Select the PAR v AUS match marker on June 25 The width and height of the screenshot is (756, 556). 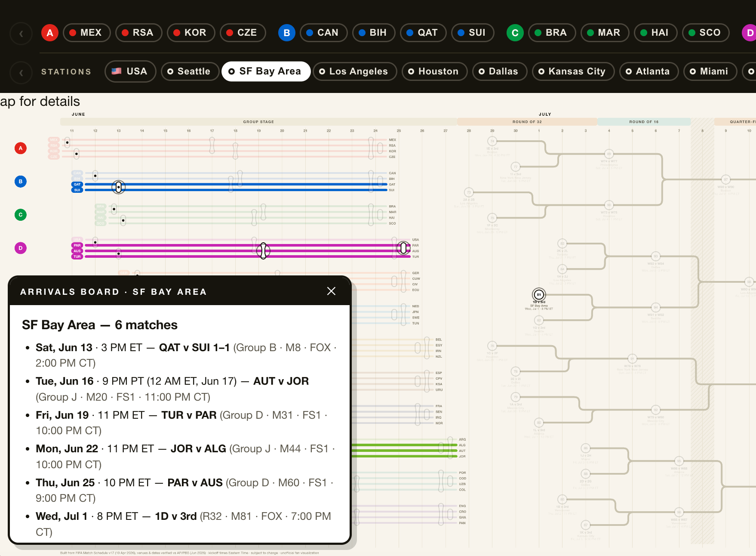click(x=403, y=248)
